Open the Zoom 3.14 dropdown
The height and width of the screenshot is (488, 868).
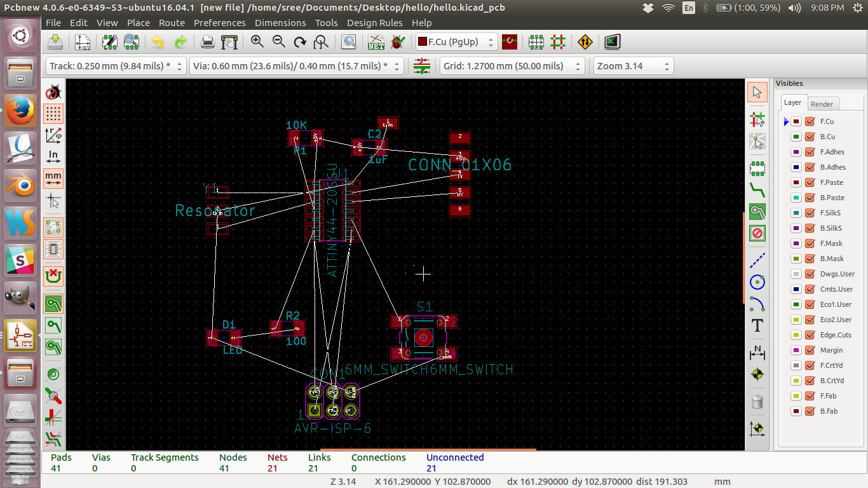[633, 66]
